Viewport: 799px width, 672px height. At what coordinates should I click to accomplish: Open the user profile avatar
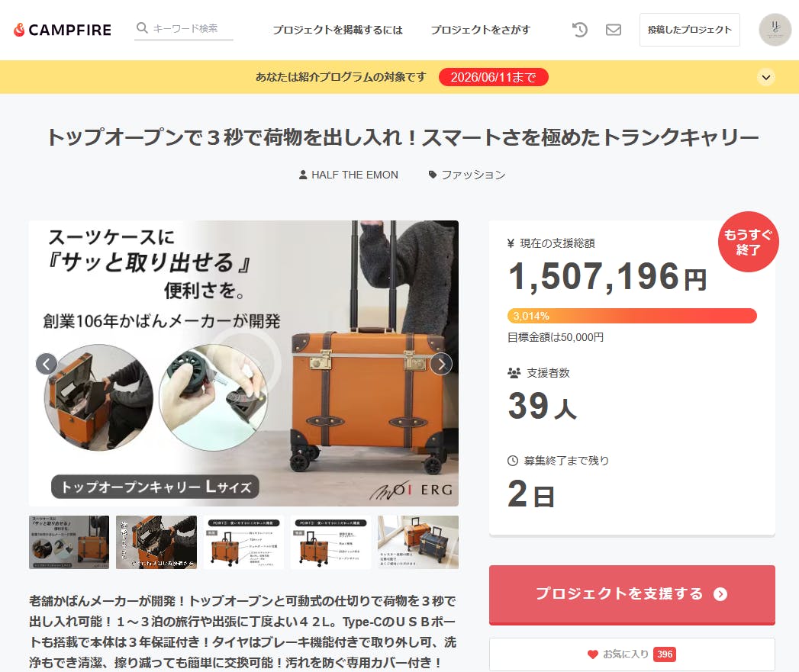coord(775,30)
